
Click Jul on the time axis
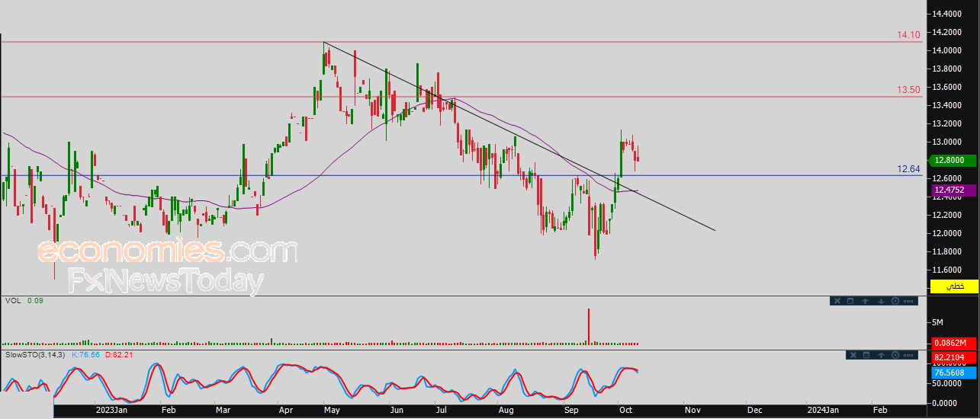442,410
